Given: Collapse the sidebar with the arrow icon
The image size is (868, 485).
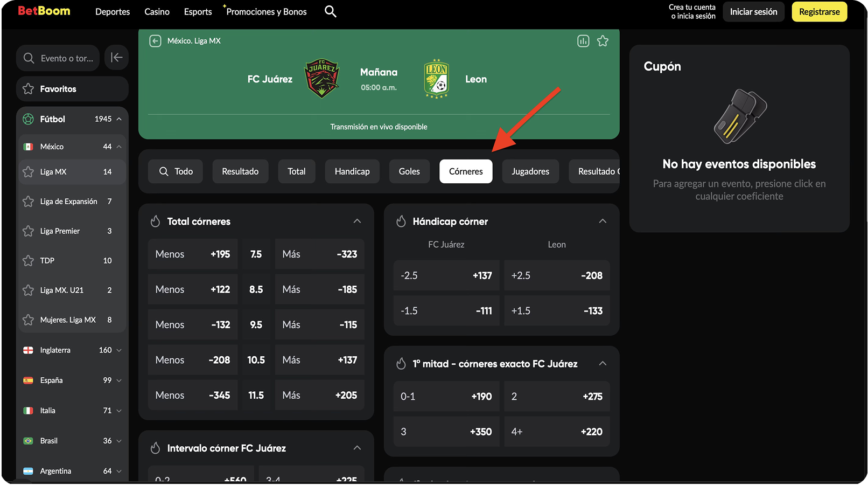Looking at the screenshot, I should [x=116, y=58].
